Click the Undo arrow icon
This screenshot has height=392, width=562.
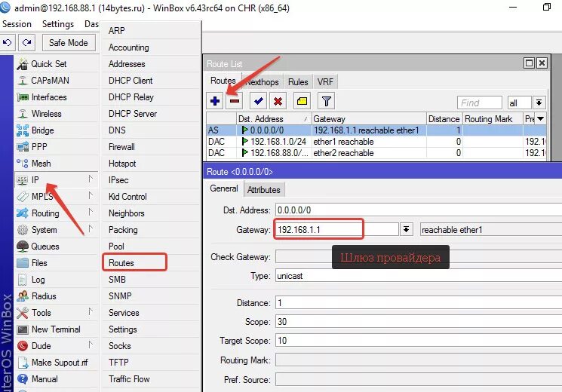coord(8,43)
